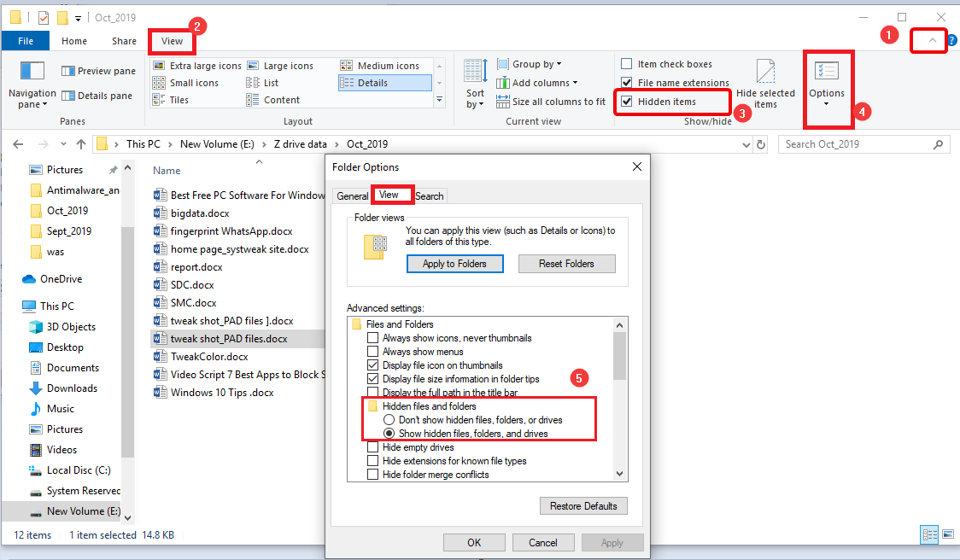Click Apply to Folders button
This screenshot has height=560, width=960.
click(455, 264)
